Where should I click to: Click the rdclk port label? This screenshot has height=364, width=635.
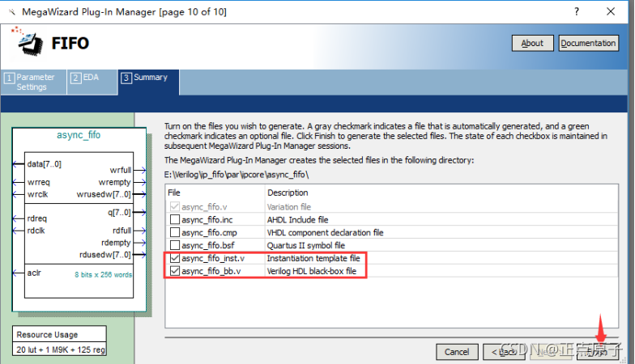(x=36, y=231)
